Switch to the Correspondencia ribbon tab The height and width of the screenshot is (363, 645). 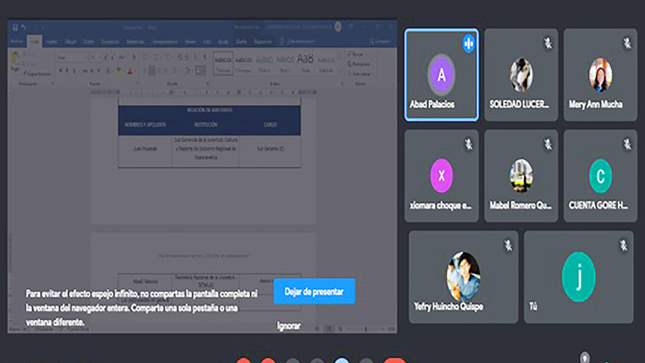click(x=165, y=42)
